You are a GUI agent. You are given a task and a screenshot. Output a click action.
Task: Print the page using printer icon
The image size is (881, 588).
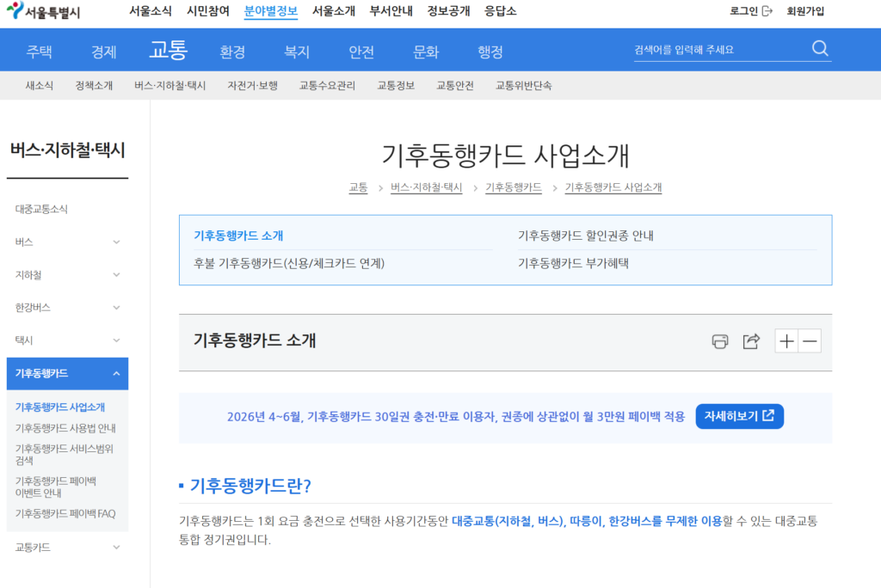click(x=720, y=341)
